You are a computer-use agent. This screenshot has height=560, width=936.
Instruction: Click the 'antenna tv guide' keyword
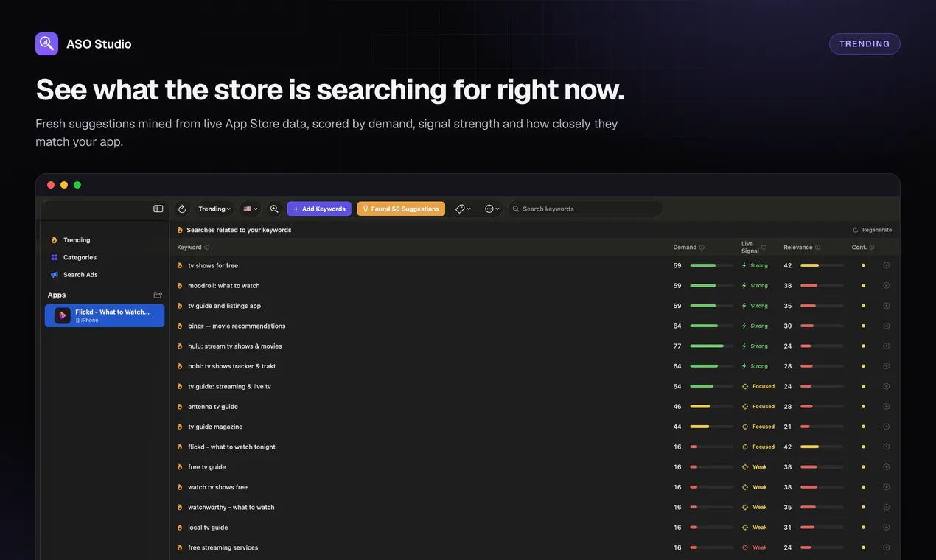213,406
